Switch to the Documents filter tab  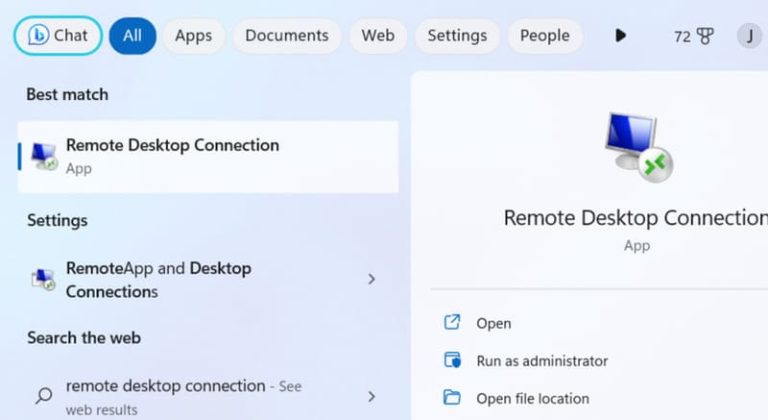(x=287, y=36)
